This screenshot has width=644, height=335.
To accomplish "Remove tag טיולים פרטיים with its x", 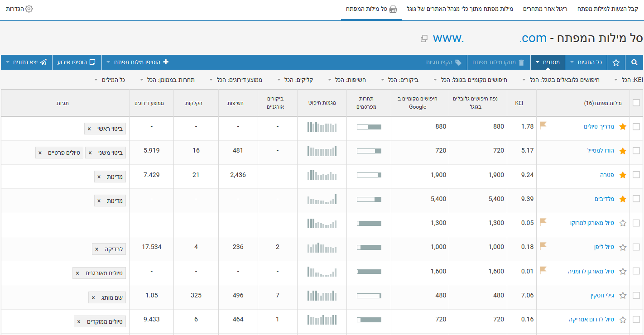I will click(x=40, y=153).
